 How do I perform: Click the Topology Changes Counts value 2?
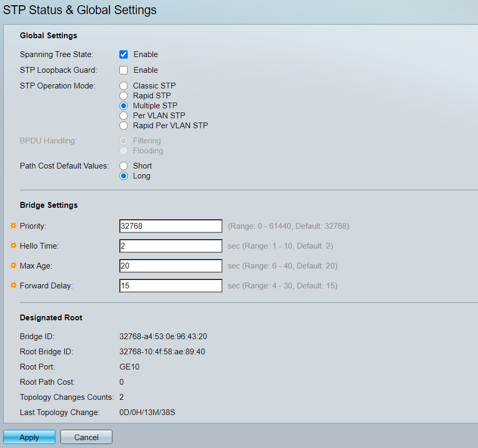(121, 397)
